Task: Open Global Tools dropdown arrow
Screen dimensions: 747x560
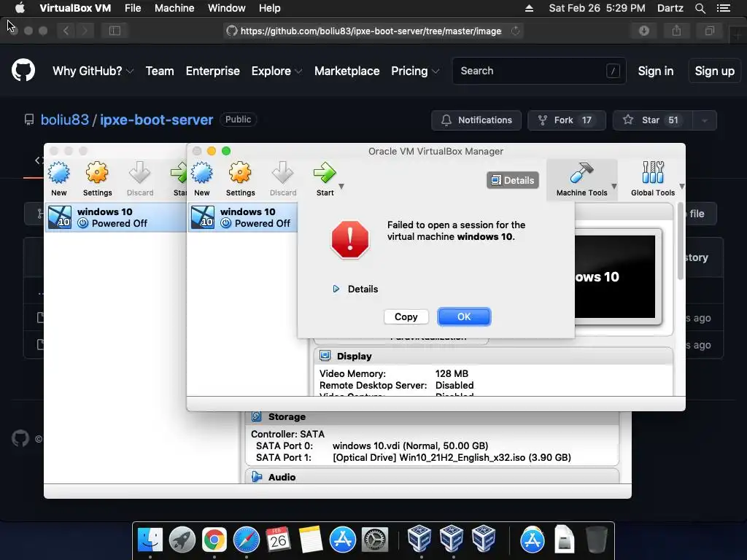Action: [x=682, y=187]
